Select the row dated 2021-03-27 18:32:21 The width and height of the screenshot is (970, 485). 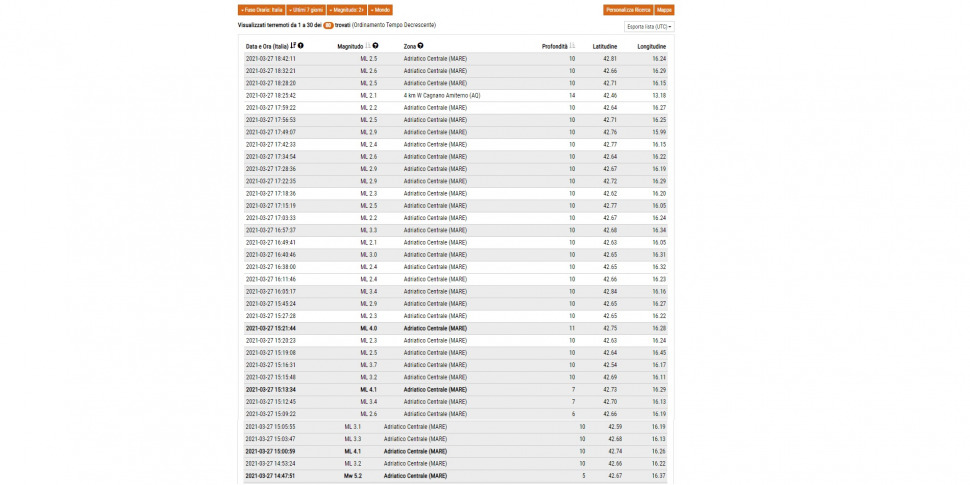455,71
